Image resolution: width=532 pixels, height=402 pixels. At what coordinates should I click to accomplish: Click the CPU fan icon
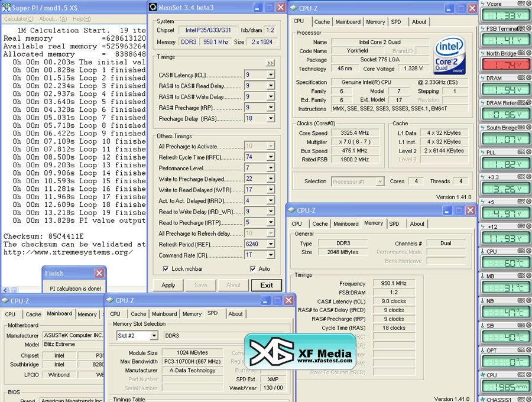[x=483, y=375]
